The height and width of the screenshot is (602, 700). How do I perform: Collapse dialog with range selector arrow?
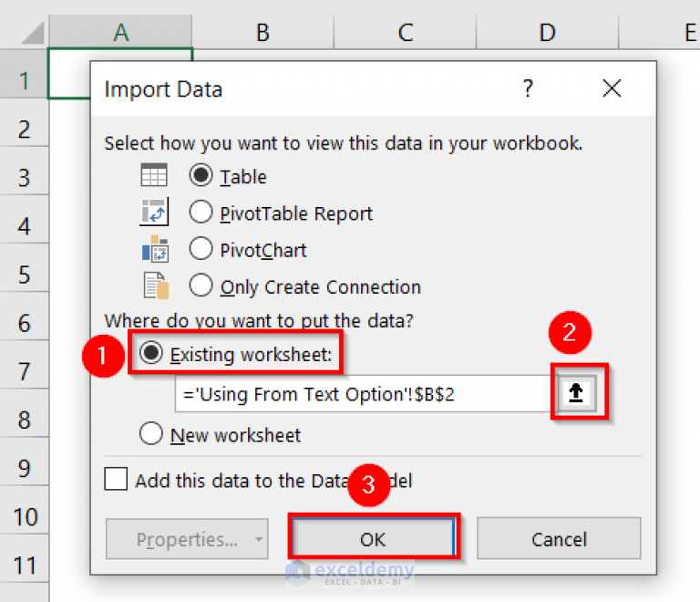(576, 392)
